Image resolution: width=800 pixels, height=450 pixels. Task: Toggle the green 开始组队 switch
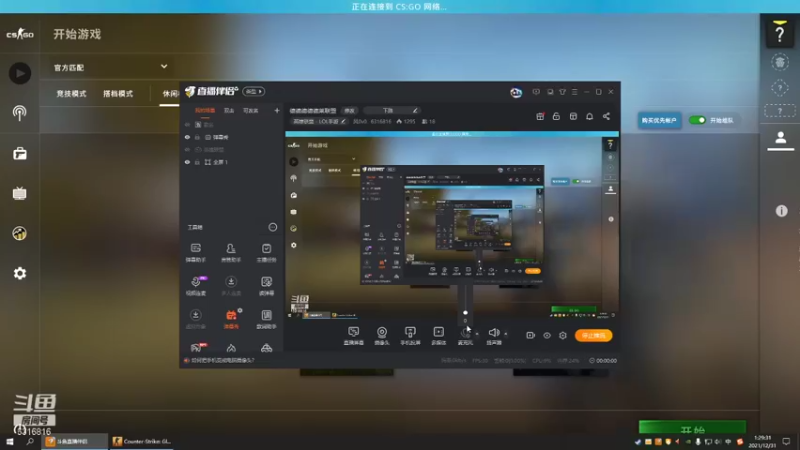[697, 120]
